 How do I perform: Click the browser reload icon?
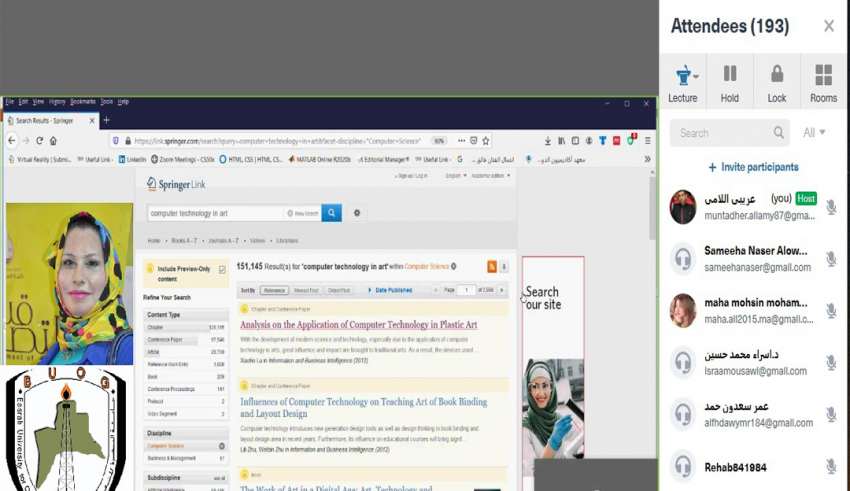[x=40, y=141]
